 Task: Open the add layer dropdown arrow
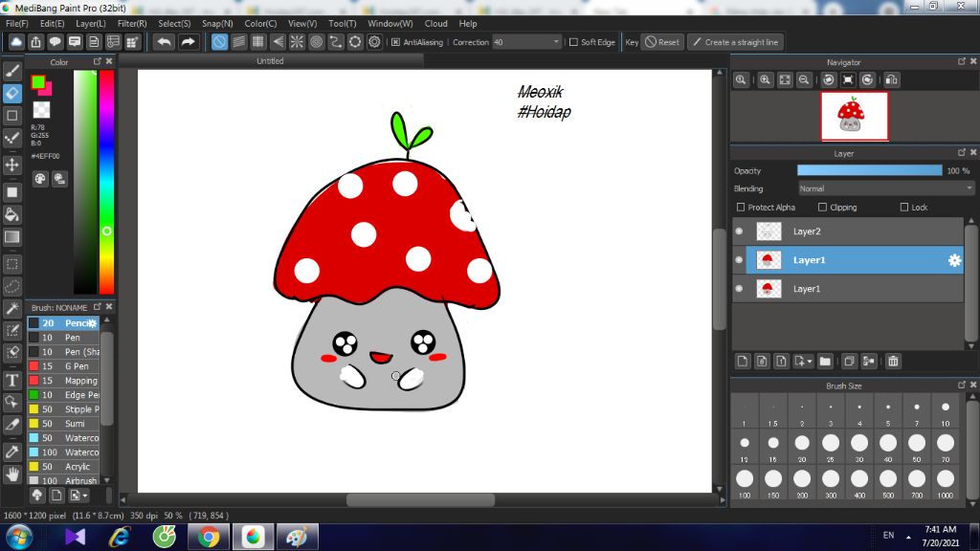[810, 362]
